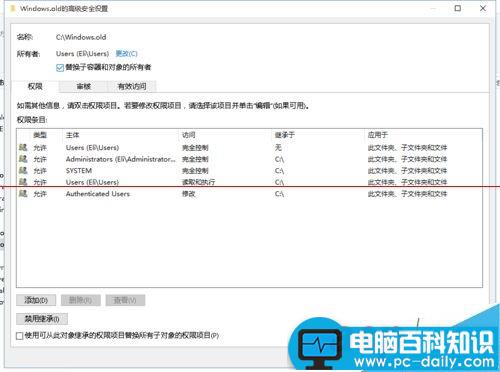This screenshot has width=500, height=372.
Task: Sort by the 类型 column header
Action: (x=40, y=135)
